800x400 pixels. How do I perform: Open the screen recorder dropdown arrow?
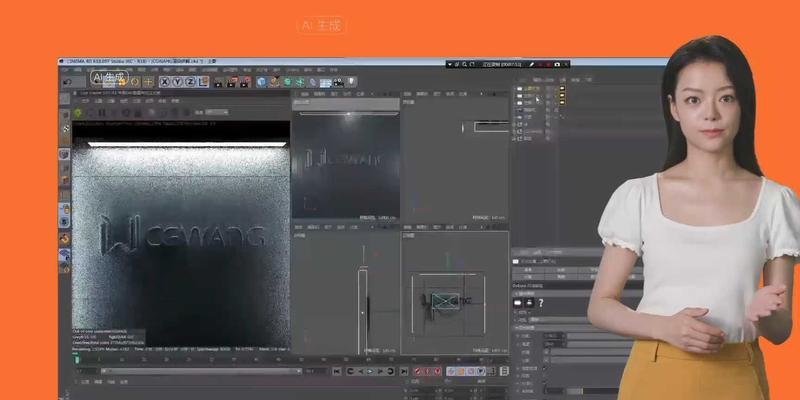coord(450,64)
